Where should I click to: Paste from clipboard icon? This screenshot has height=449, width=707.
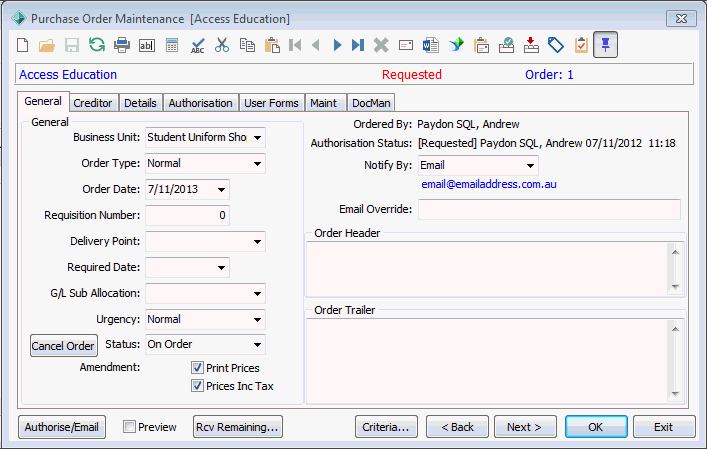272,45
